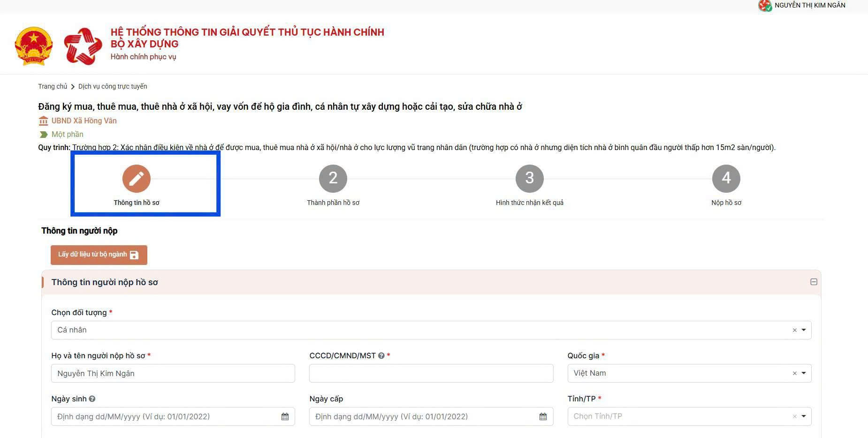Screen dimensions: 868x438
Task: Open the Chọn Tỉnh/TP dropdown
Action: click(x=689, y=416)
